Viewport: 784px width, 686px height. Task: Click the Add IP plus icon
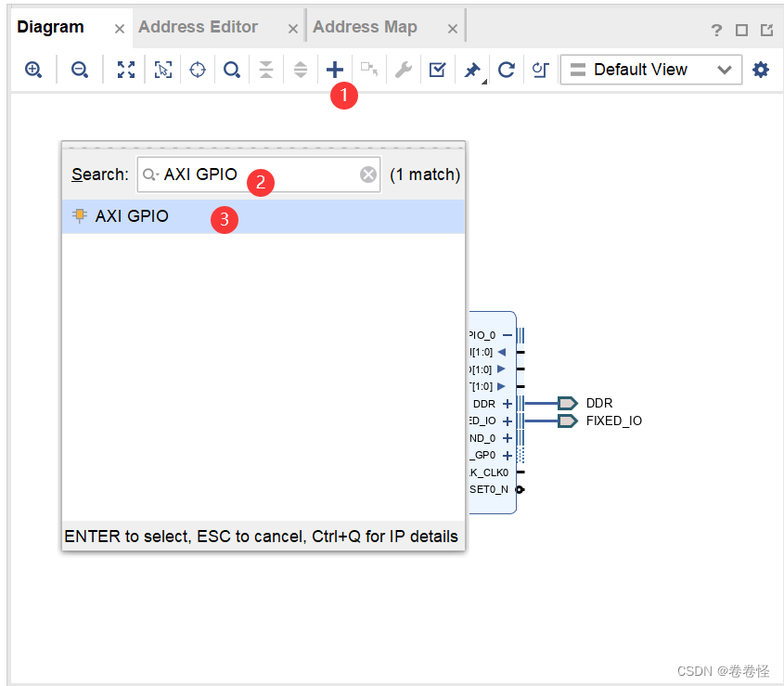(334, 69)
